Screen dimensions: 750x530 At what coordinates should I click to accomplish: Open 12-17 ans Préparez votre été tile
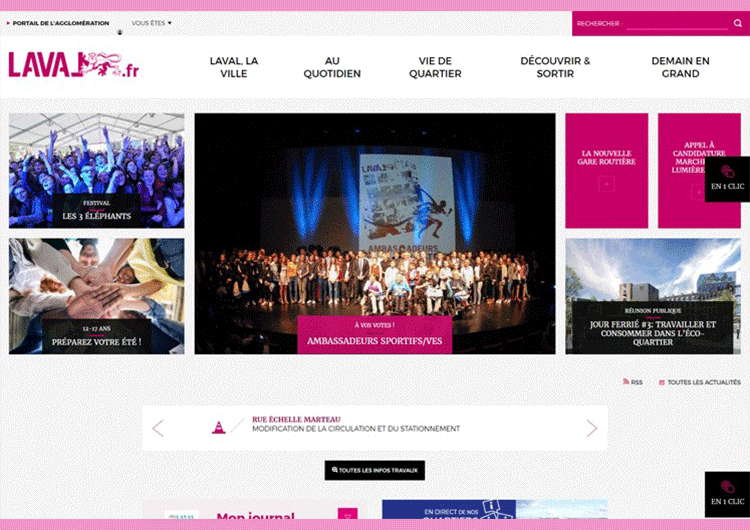(97, 296)
